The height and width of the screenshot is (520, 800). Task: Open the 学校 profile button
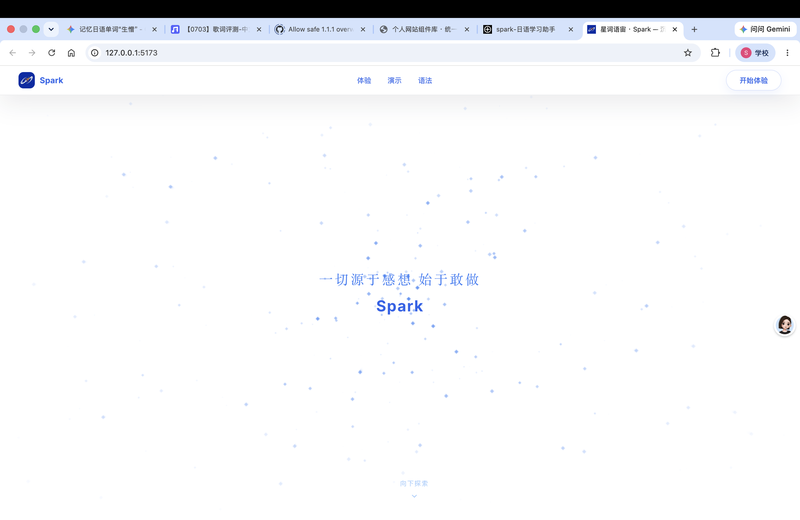tap(755, 53)
